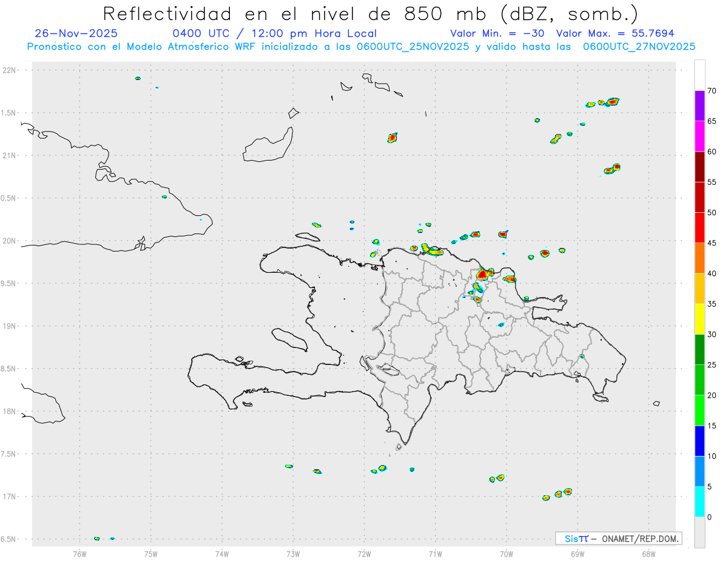Image resolution: width=728 pixels, height=562 pixels.
Task: Click the '74W' longitude label
Action: [x=221, y=554]
